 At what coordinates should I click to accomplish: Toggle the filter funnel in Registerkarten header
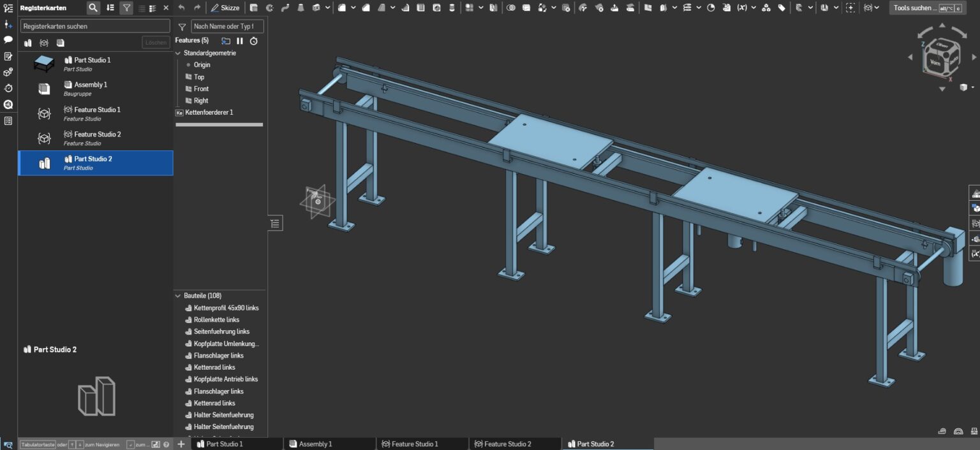click(x=126, y=8)
